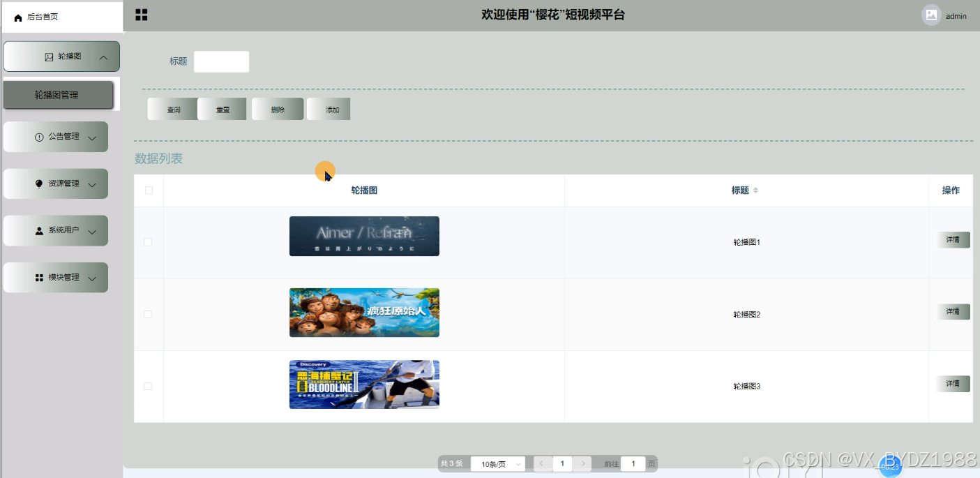
Task: Click the home icon beside 后台首页
Action: tap(18, 17)
